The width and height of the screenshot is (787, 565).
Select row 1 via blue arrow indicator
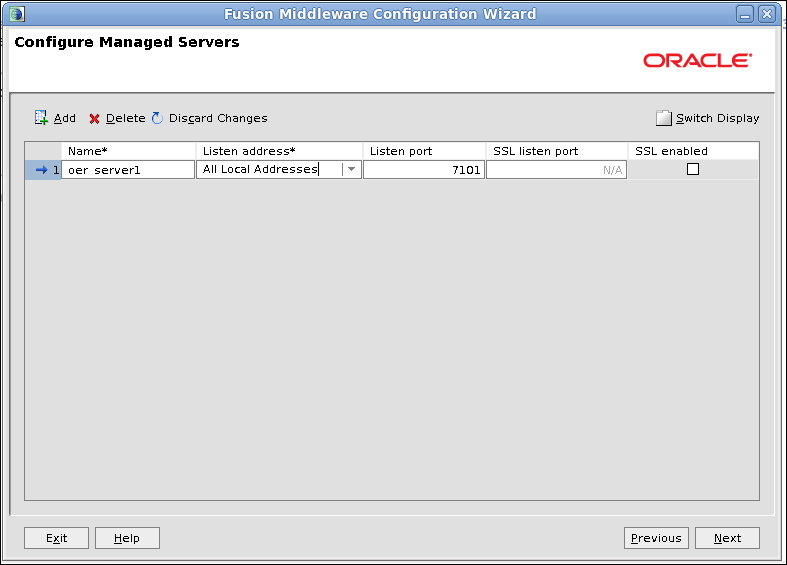tap(41, 170)
